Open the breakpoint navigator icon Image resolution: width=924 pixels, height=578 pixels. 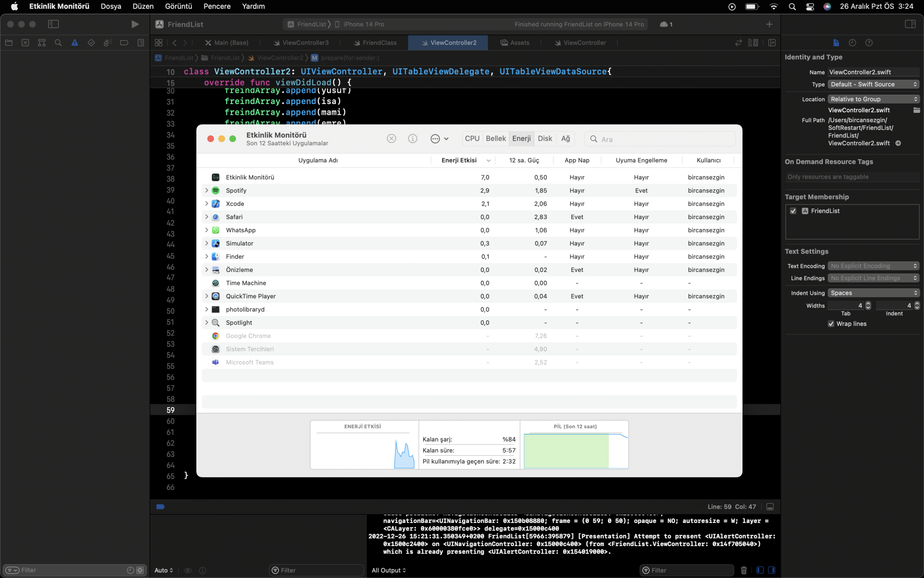click(x=124, y=43)
